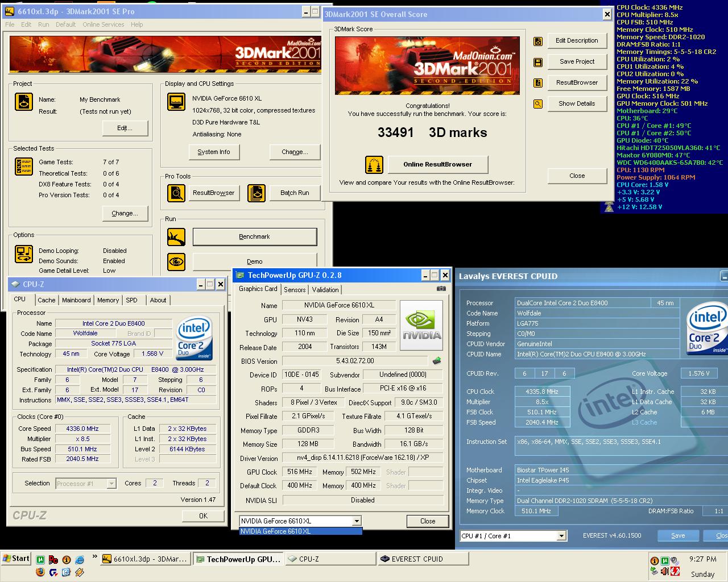Viewport: 728px width, 582px height.
Task: Click the Online ResultBrowser button
Action: (438, 165)
